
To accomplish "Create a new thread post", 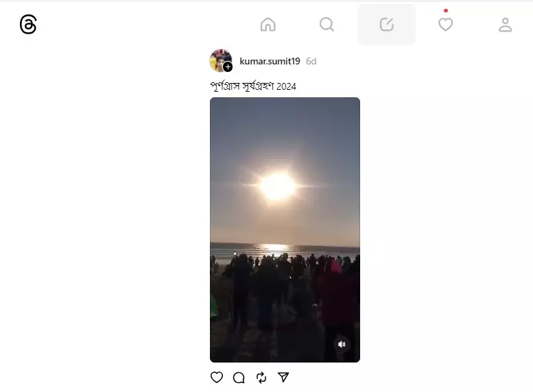I will pyautogui.click(x=386, y=25).
